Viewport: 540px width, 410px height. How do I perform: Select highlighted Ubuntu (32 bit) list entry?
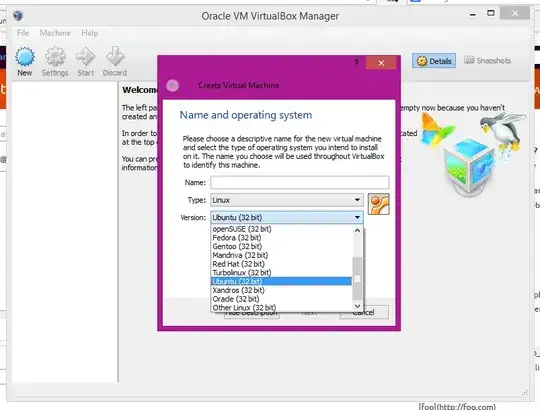(282, 282)
